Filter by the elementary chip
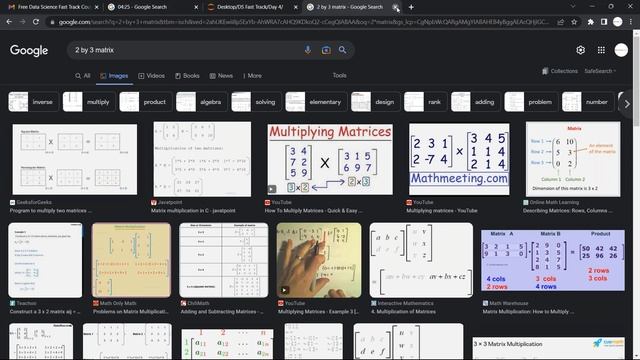The image size is (640, 360). [316, 102]
